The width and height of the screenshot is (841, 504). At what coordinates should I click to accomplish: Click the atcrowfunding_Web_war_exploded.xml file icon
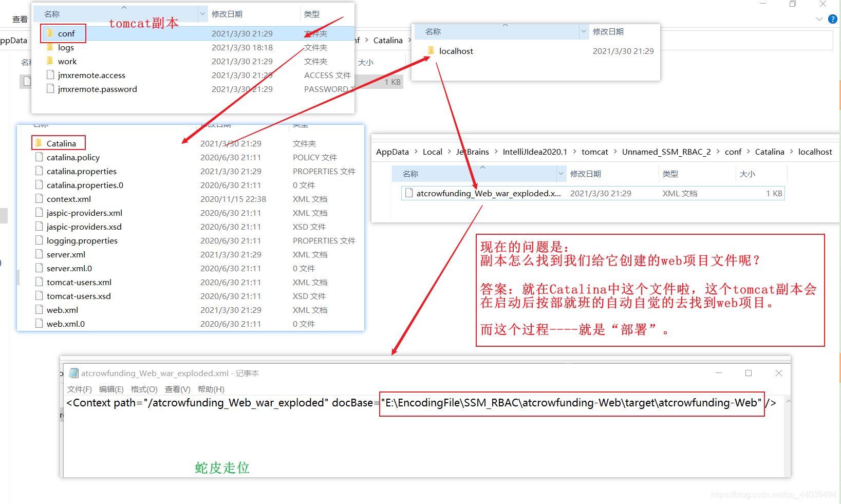[409, 193]
